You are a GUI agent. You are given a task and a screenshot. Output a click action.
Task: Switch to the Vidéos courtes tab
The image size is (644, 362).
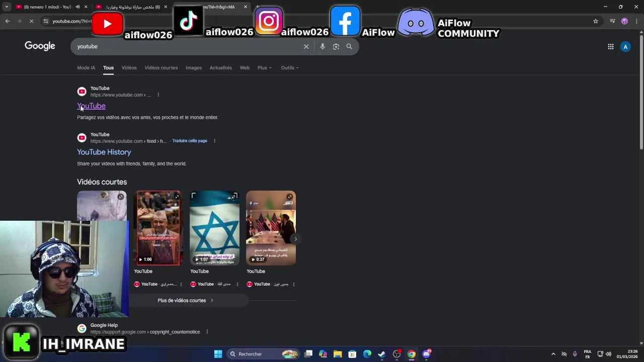tap(161, 68)
